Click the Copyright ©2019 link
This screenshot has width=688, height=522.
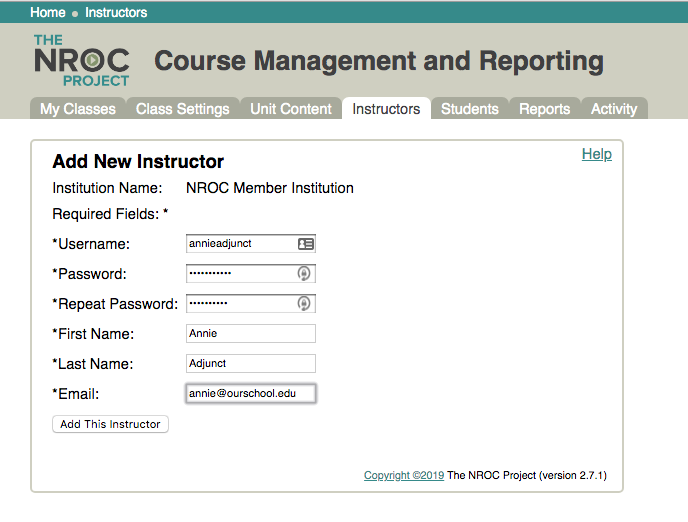[x=404, y=475]
